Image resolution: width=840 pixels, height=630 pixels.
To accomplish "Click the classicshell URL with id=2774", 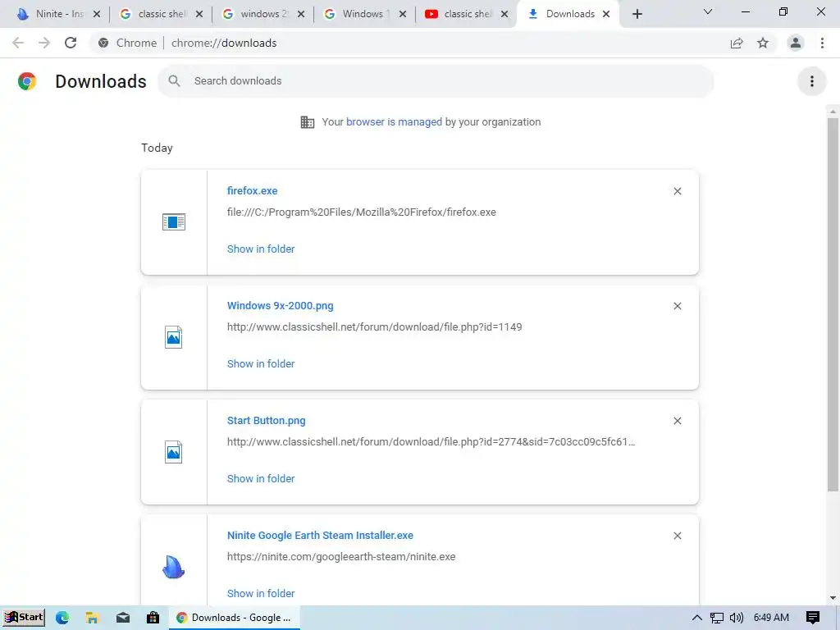I will (431, 442).
